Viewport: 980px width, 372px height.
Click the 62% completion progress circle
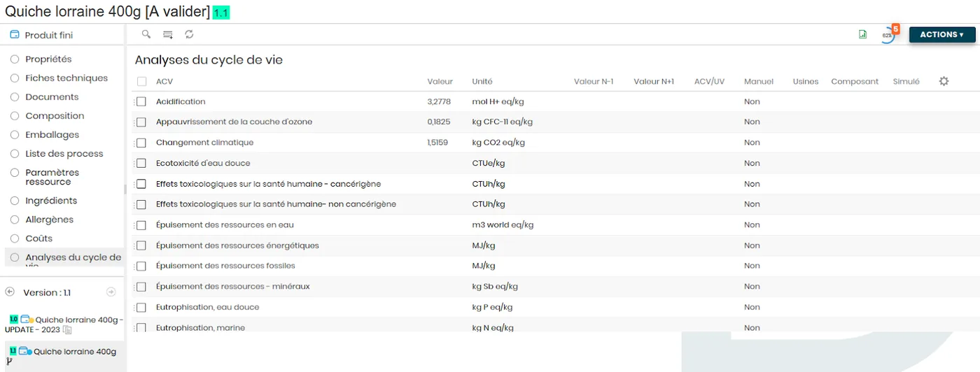point(887,35)
